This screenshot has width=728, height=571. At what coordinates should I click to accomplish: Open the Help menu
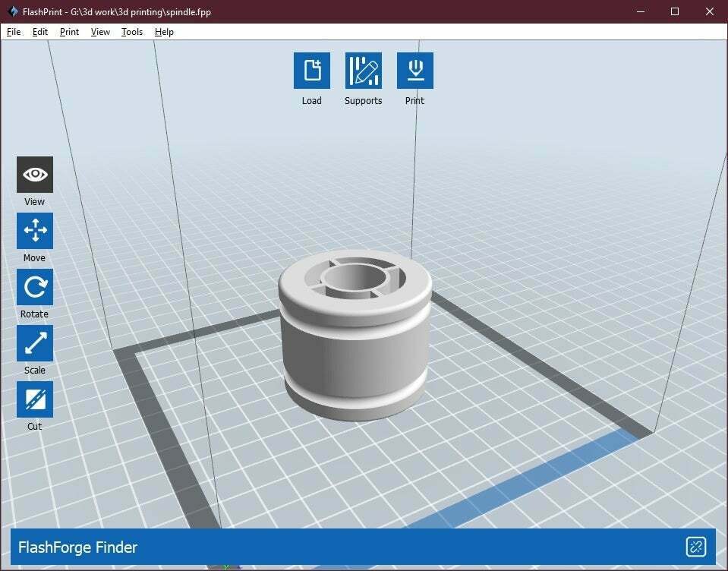164,32
